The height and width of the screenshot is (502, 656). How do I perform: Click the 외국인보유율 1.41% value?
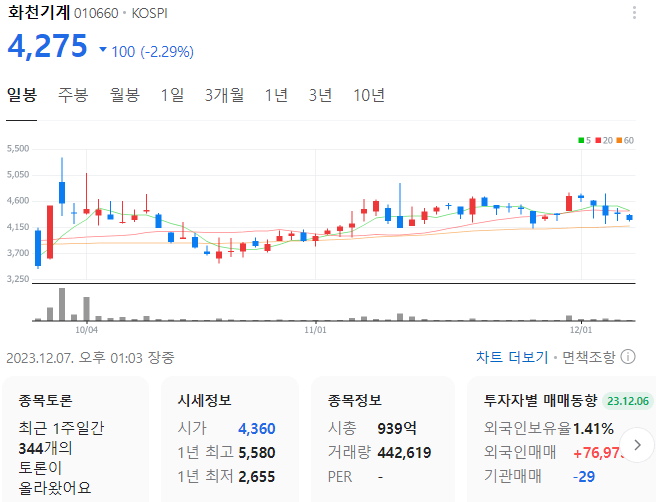click(x=593, y=428)
